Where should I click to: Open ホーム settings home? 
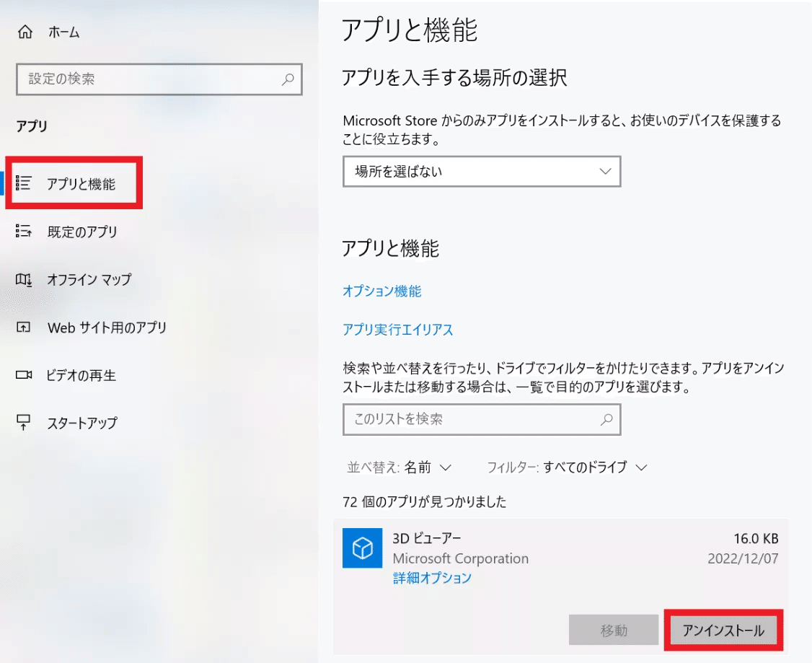point(63,32)
